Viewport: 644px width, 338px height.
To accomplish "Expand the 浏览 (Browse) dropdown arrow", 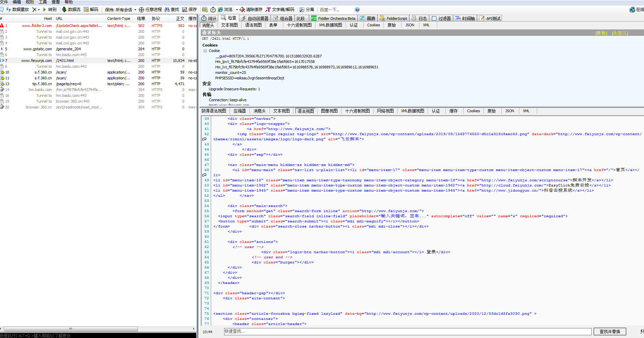I will [236, 10].
